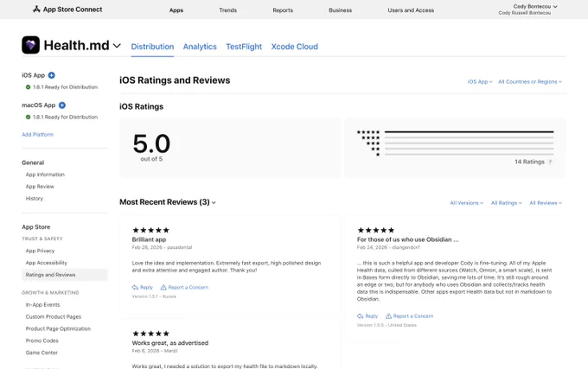Viewport: 588px width, 369px height.
Task: Click the star rating on Brilliant app review
Action: tap(150, 230)
